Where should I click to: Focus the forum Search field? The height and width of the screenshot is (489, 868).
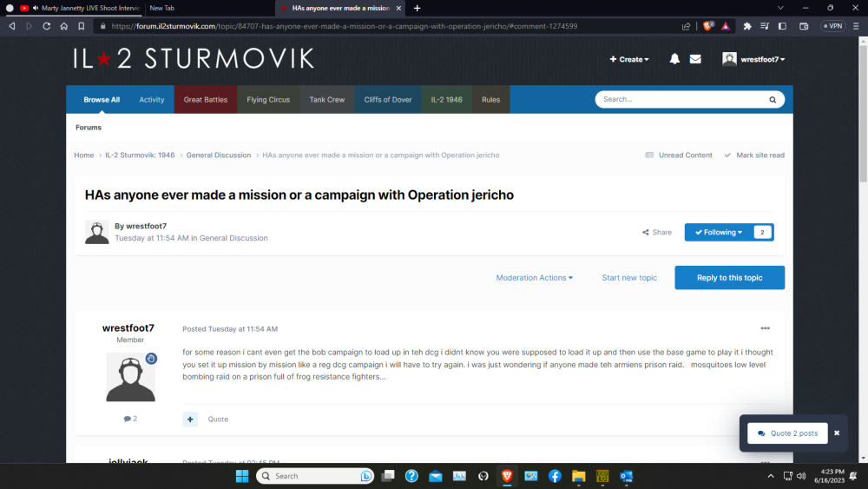(x=682, y=100)
